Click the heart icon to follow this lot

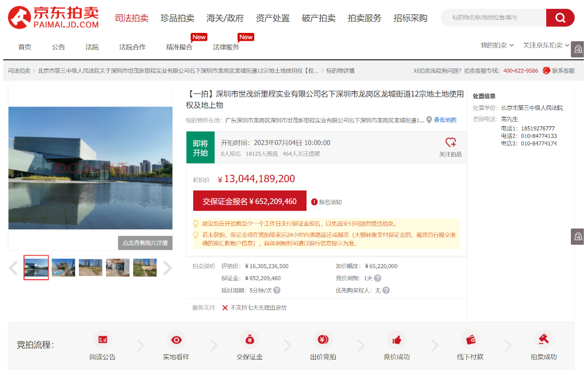pyautogui.click(x=450, y=142)
